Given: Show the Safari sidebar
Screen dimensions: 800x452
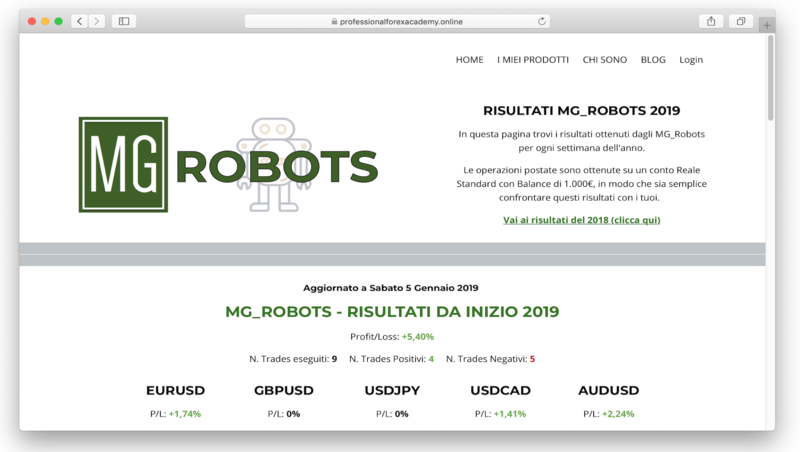Looking at the screenshot, I should click(x=124, y=21).
